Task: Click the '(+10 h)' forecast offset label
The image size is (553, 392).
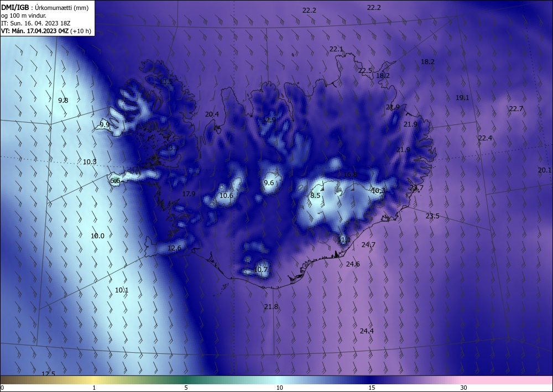Action: tap(80, 31)
